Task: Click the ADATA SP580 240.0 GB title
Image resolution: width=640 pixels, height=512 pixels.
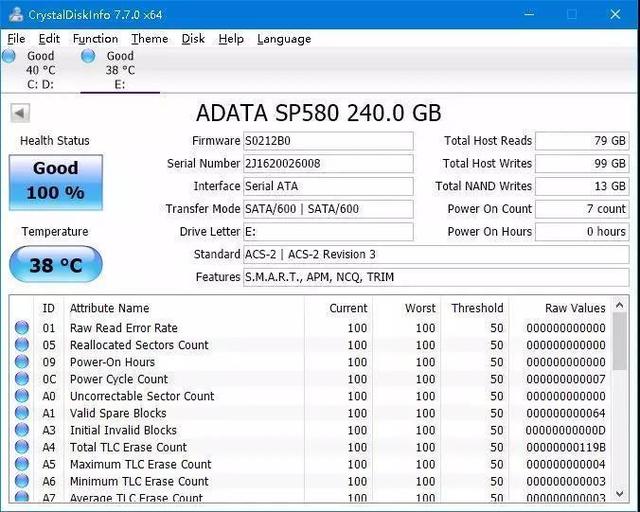Action: 318,113
